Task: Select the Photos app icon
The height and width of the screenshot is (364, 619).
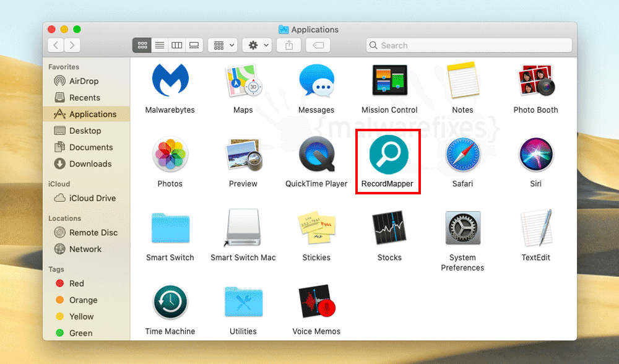Action: [170, 154]
